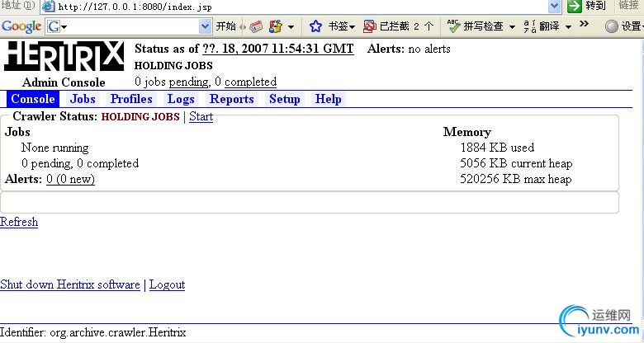644x343 pixels.
Task: Expand the 翻译 dropdown arrow
Action: [x=568, y=27]
